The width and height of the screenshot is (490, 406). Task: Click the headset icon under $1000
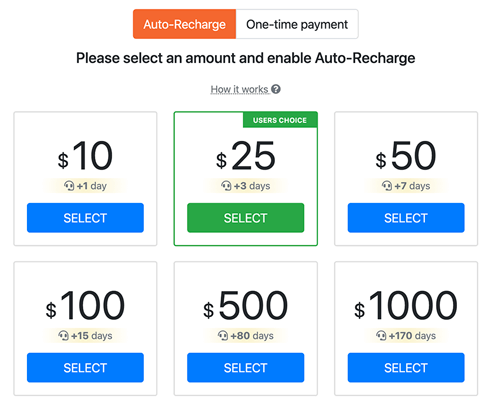click(381, 335)
